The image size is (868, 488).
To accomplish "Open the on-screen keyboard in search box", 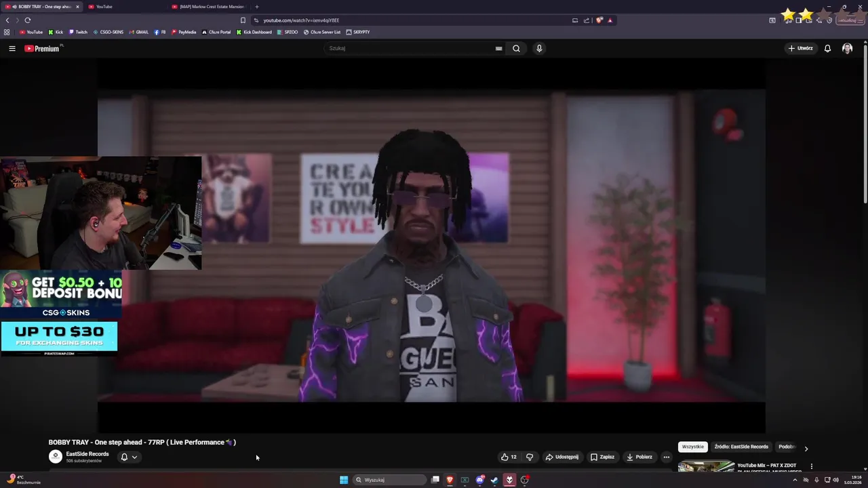I will 498,48.
